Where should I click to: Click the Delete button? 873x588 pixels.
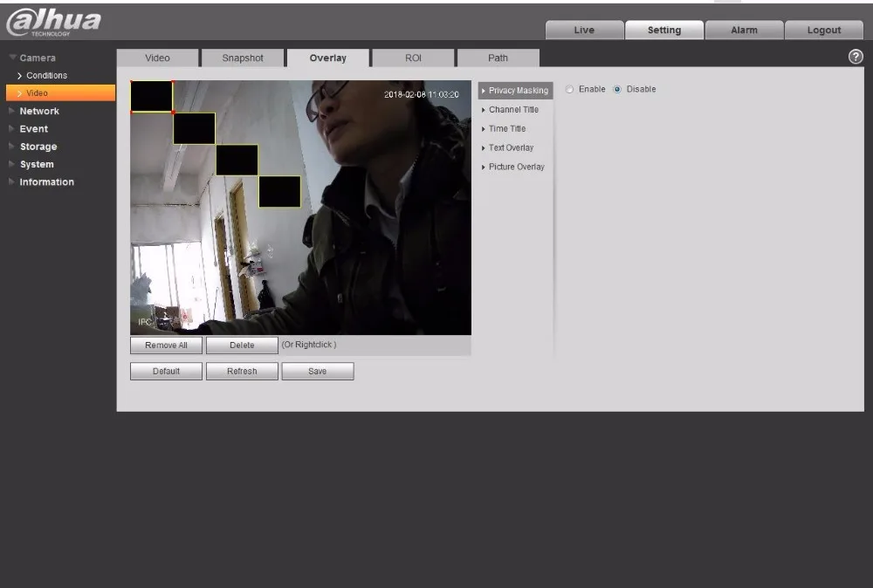click(x=242, y=345)
